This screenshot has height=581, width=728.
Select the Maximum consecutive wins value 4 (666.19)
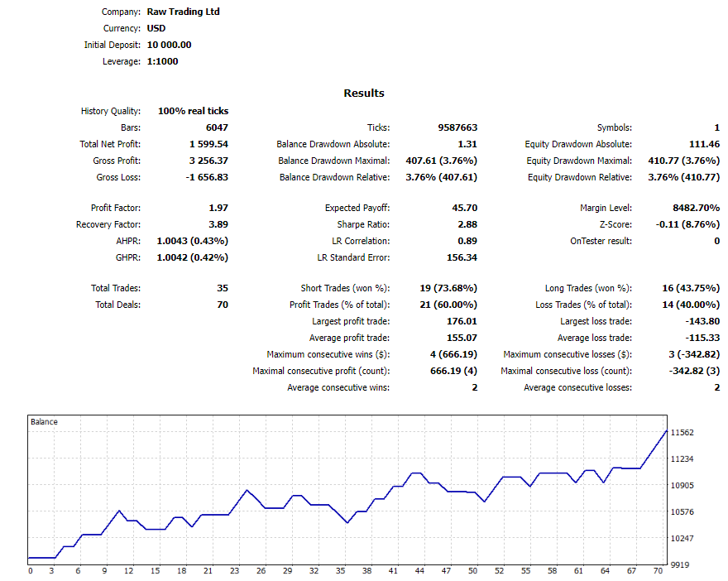453,354
